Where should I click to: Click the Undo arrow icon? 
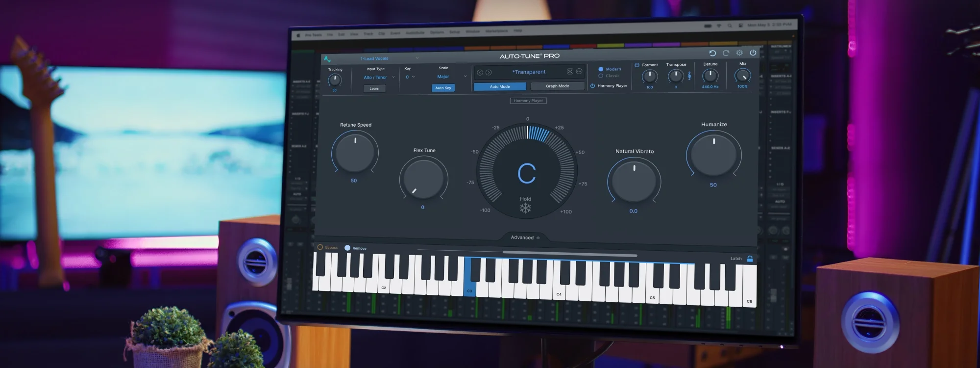712,53
